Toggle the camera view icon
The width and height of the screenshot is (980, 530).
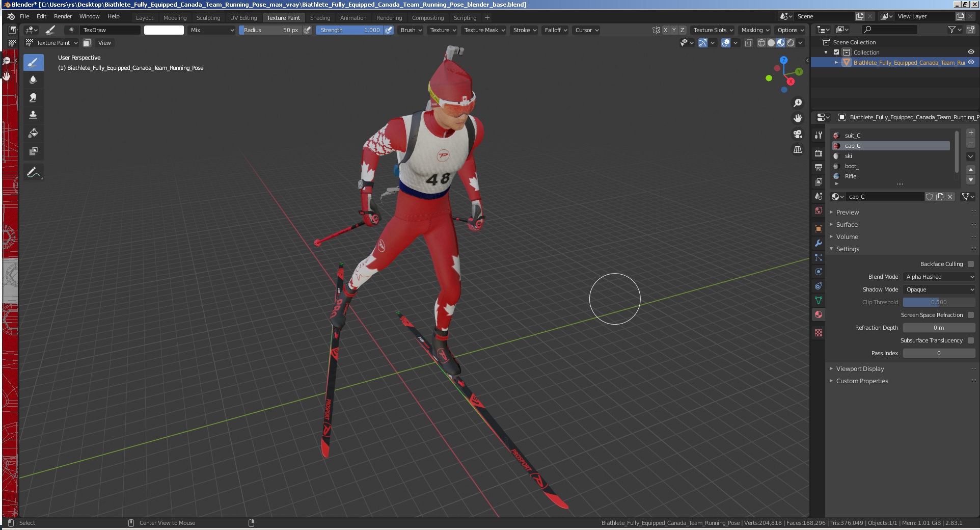798,134
